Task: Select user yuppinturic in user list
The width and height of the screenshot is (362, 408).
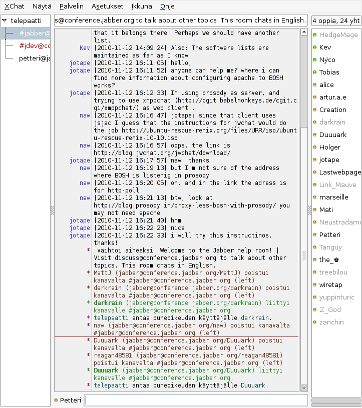Action: (336, 297)
